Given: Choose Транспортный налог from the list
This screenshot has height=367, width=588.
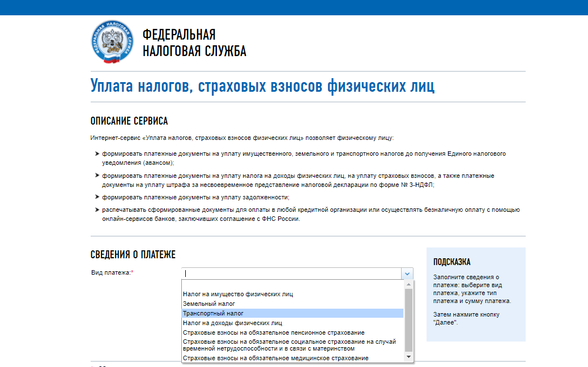Looking at the screenshot, I should (292, 313).
